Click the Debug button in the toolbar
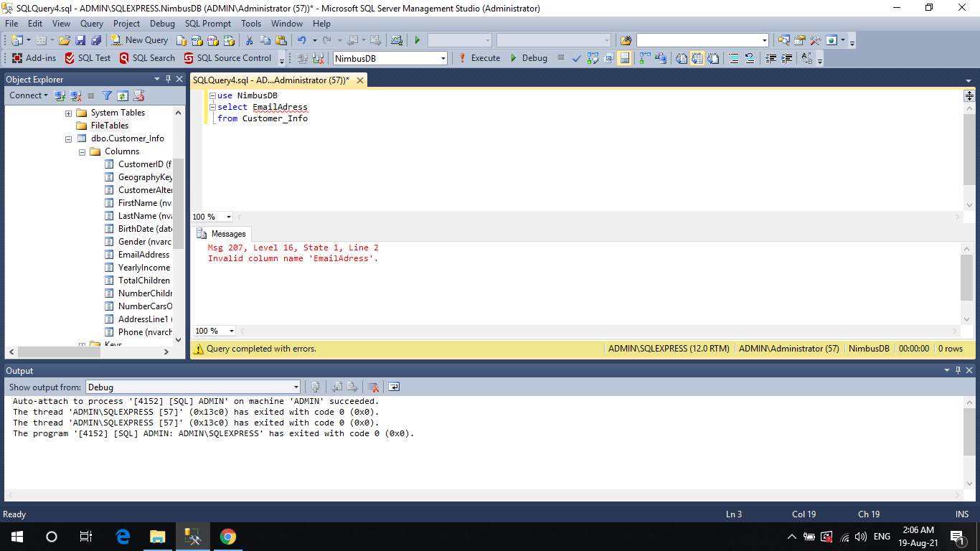This screenshot has height=551, width=980. pyautogui.click(x=529, y=58)
